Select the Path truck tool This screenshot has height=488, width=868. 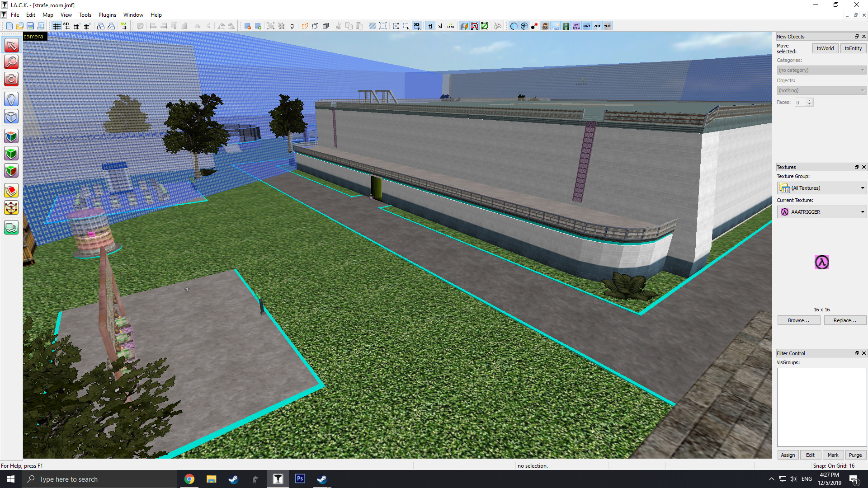tap(11, 228)
